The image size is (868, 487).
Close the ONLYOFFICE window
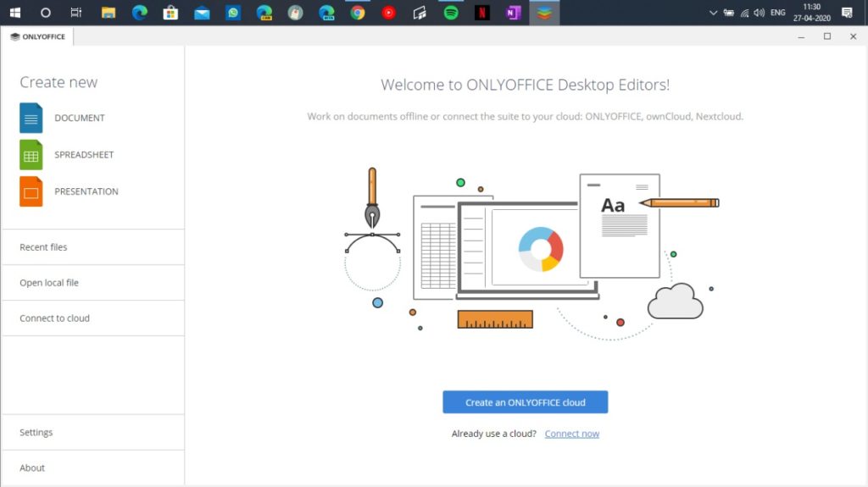point(853,36)
